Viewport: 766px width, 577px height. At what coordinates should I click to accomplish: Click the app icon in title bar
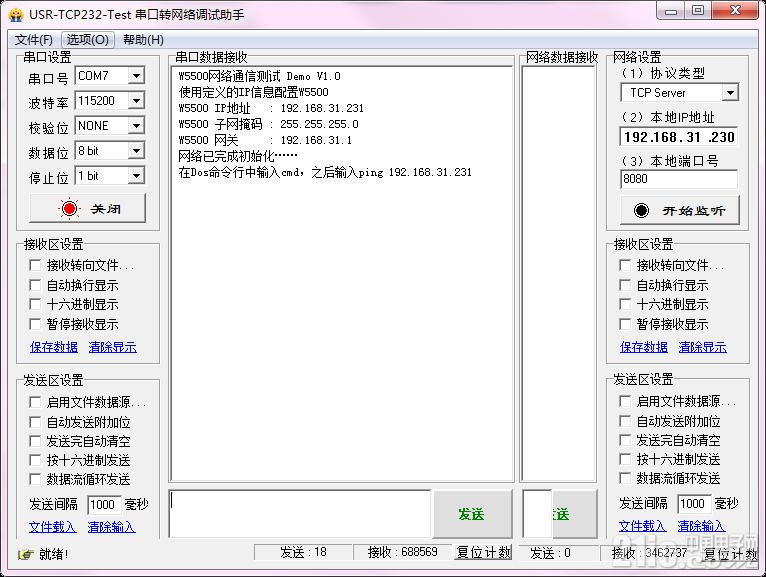tap(16, 15)
